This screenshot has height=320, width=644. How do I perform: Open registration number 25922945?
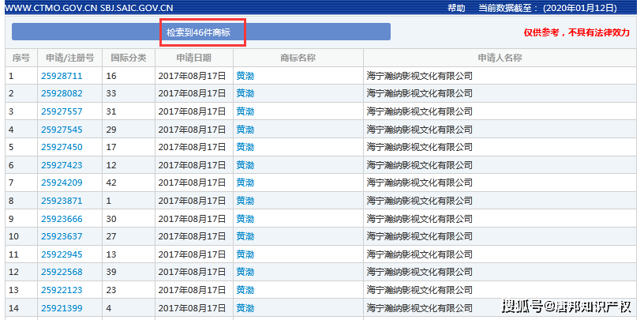[62, 254]
